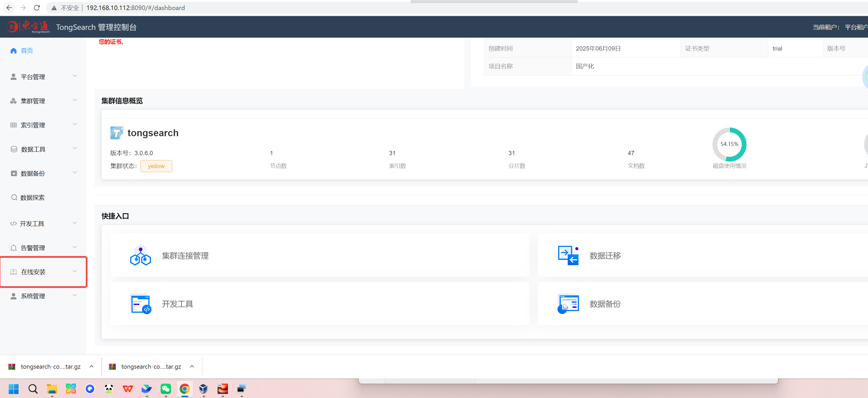Click the 版本号: 3.0.6.0 text
Image resolution: width=868 pixels, height=398 pixels.
pos(131,153)
